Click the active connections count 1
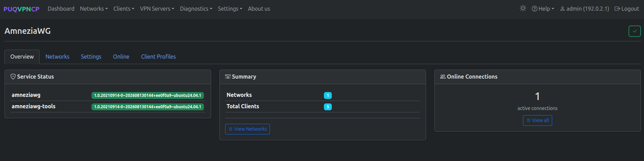644x161 pixels. click(537, 96)
